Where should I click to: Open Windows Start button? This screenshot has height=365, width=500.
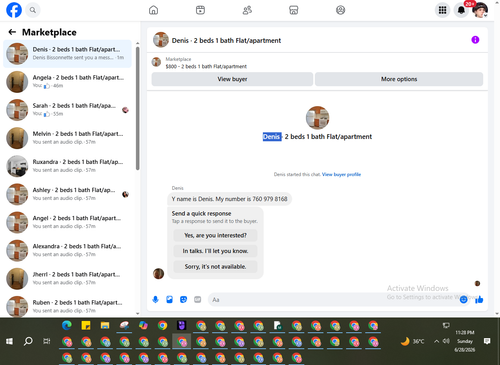(x=9, y=341)
